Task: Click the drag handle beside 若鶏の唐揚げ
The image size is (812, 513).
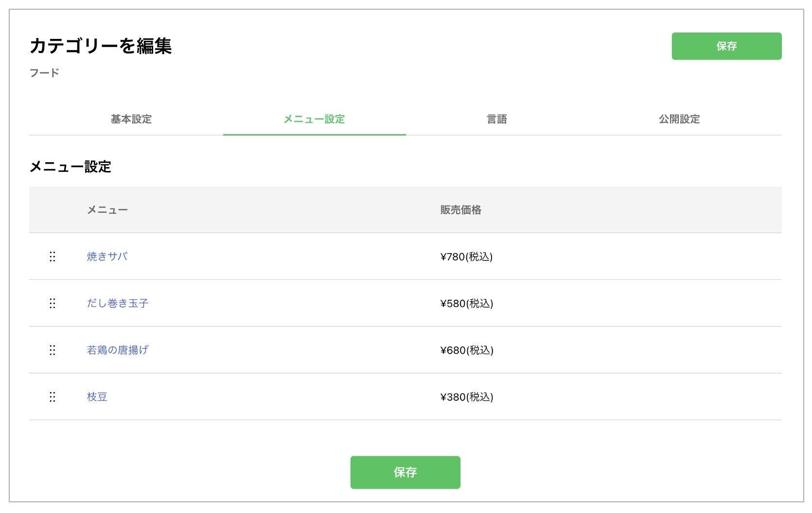Action: click(x=53, y=350)
